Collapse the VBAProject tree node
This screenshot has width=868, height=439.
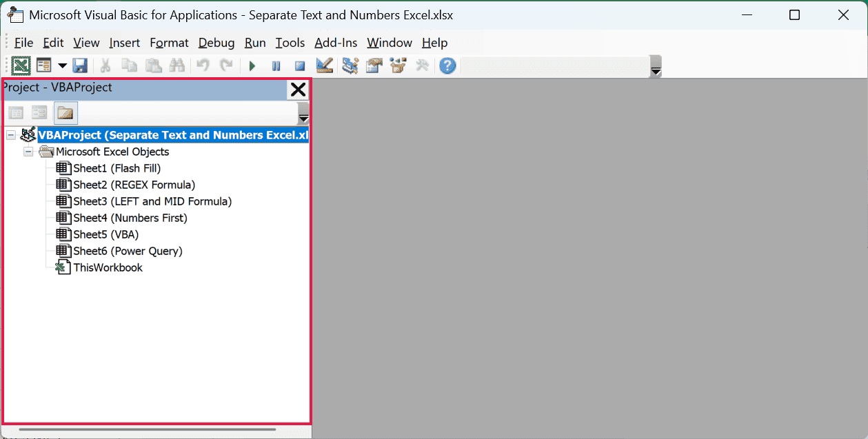coord(12,135)
